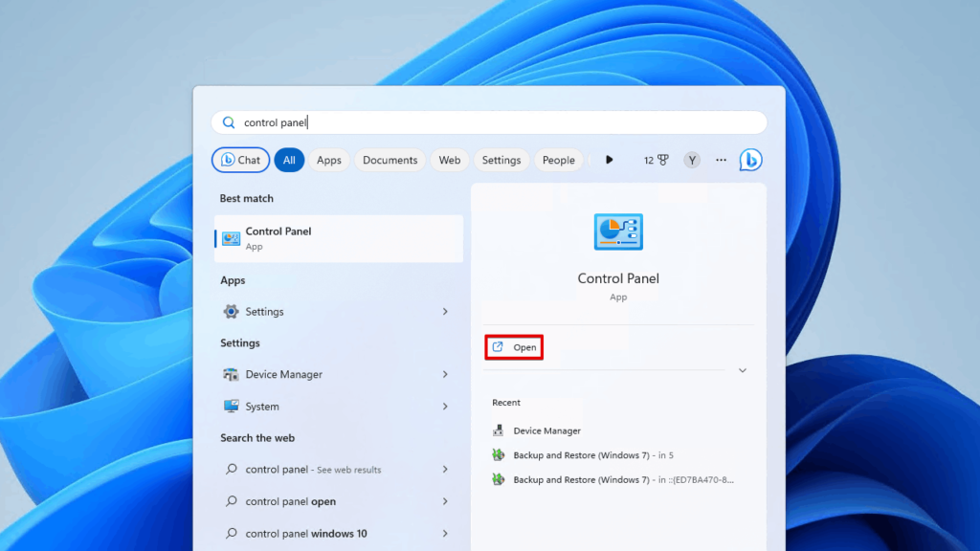
Task: Open Bing Chat via the blue Bing icon
Action: click(750, 160)
